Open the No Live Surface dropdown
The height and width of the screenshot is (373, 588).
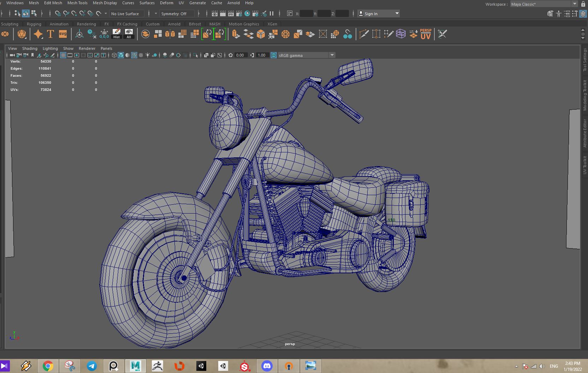click(126, 13)
